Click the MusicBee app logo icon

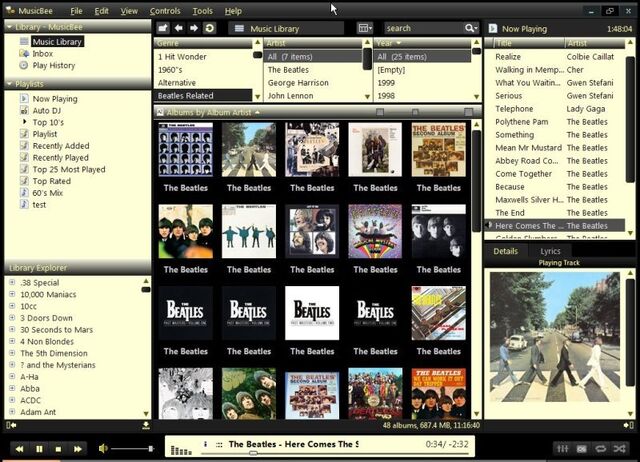[x=10, y=10]
